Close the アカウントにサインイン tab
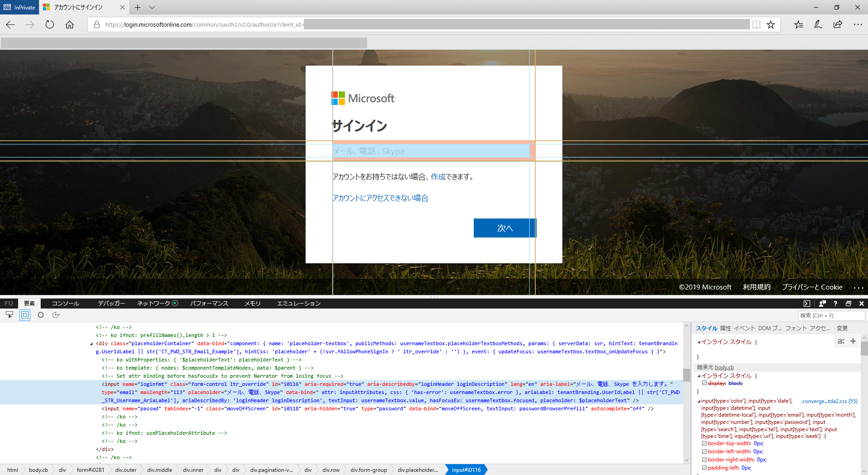The height and width of the screenshot is (475, 868). tap(123, 7)
